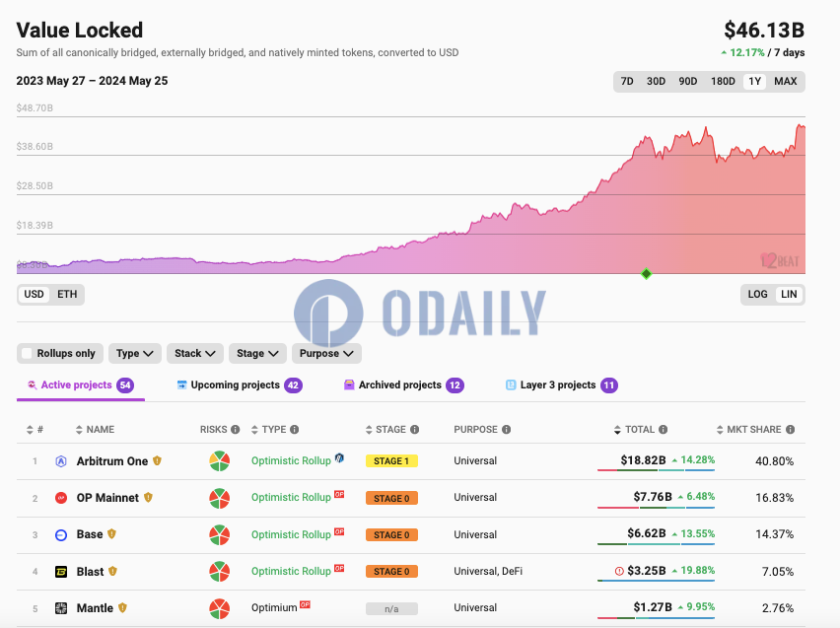Image resolution: width=840 pixels, height=628 pixels.
Task: Select the 7D time range
Action: (627, 82)
